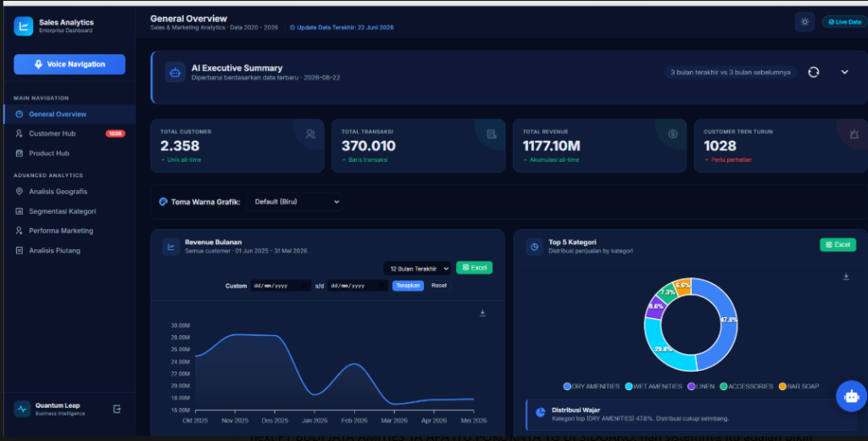Navigate to Analisis Piutang
This screenshot has width=868, height=441.
point(70,251)
